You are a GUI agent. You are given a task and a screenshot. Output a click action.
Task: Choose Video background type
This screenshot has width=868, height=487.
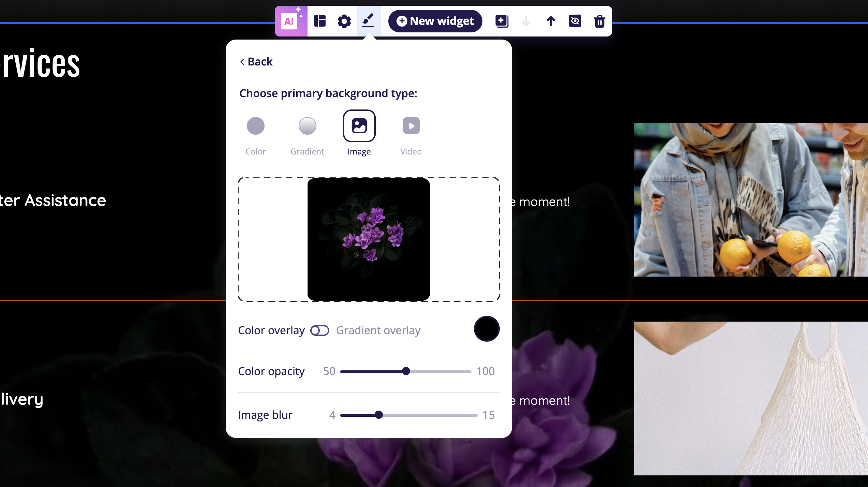click(x=411, y=126)
